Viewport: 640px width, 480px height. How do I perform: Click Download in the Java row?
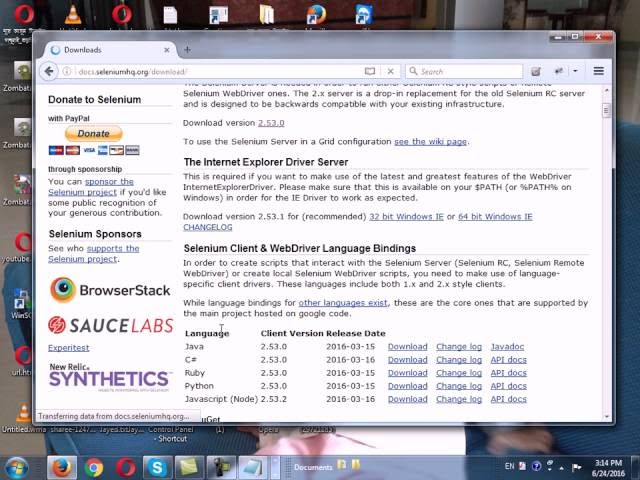407,347
